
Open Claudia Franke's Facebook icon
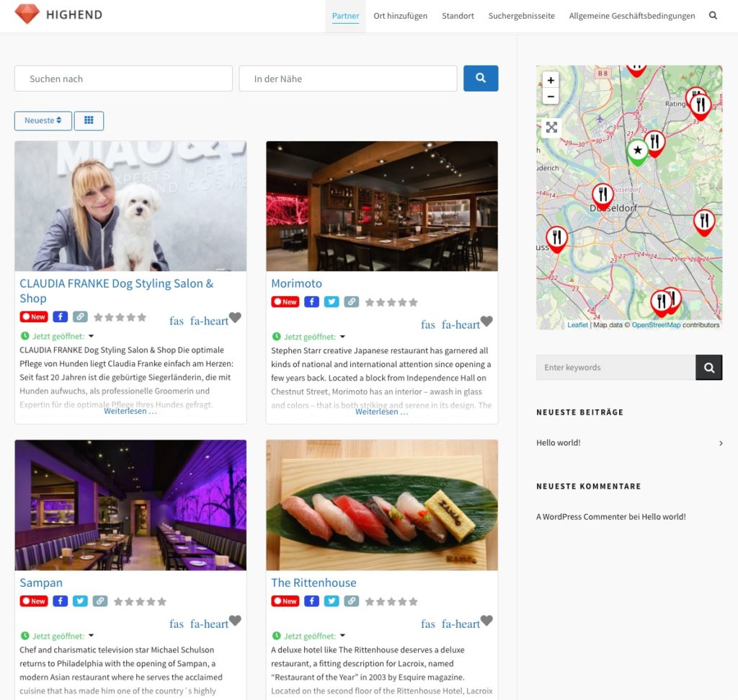tap(61, 316)
